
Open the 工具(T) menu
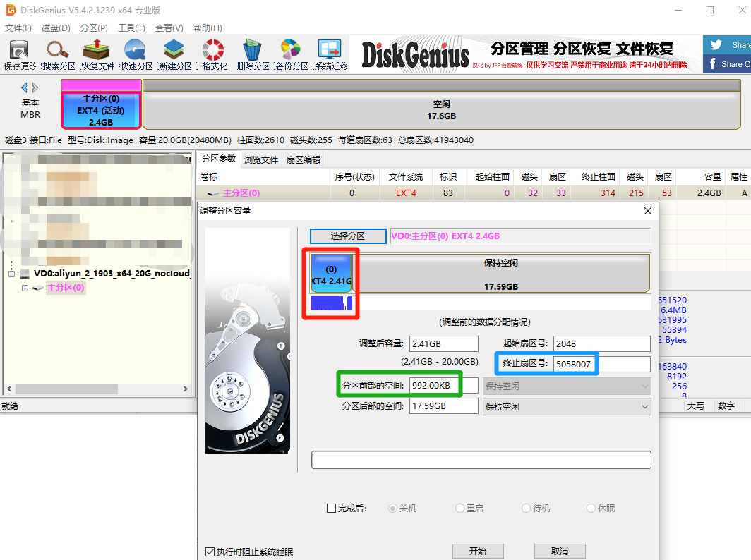click(132, 28)
